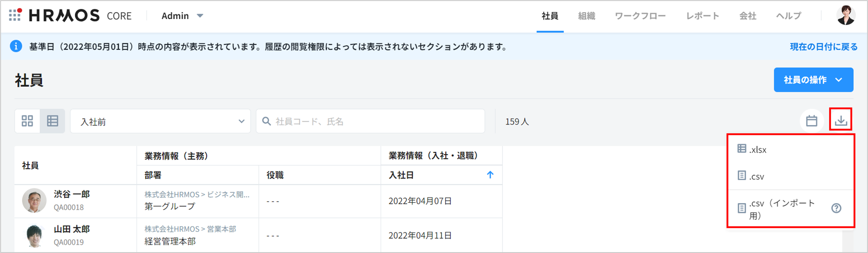Open the reference date calendar icon
The image size is (868, 253).
click(x=811, y=121)
